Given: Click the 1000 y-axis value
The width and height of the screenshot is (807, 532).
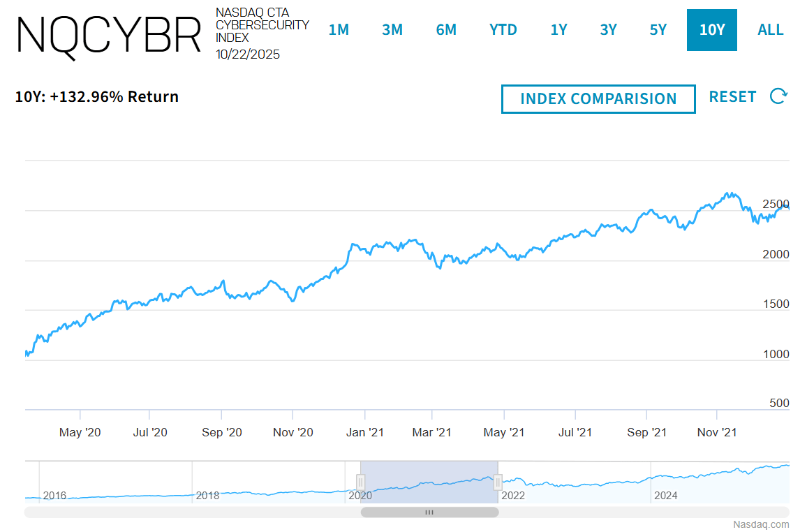Looking at the screenshot, I should coord(776,354).
